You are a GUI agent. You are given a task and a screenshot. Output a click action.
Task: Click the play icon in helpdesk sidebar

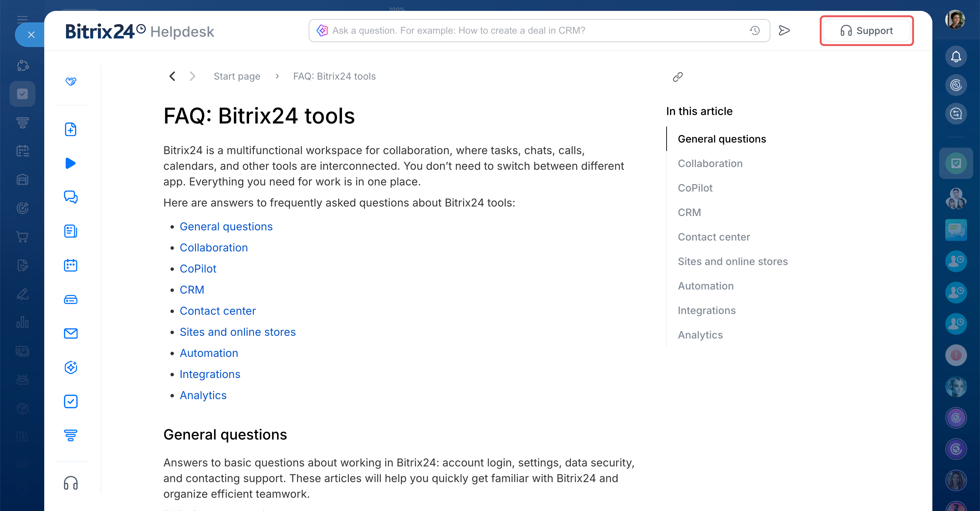click(71, 163)
